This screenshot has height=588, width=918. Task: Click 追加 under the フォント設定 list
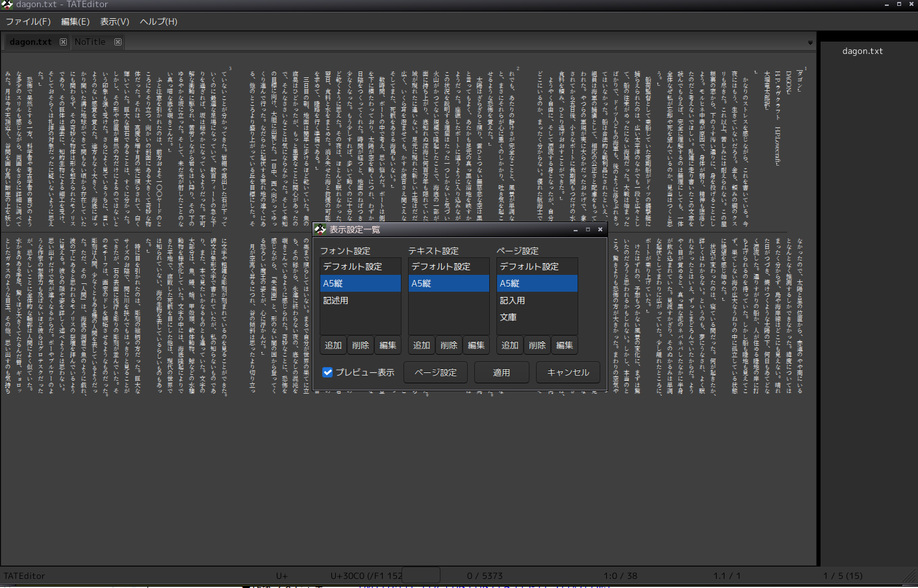click(x=333, y=345)
